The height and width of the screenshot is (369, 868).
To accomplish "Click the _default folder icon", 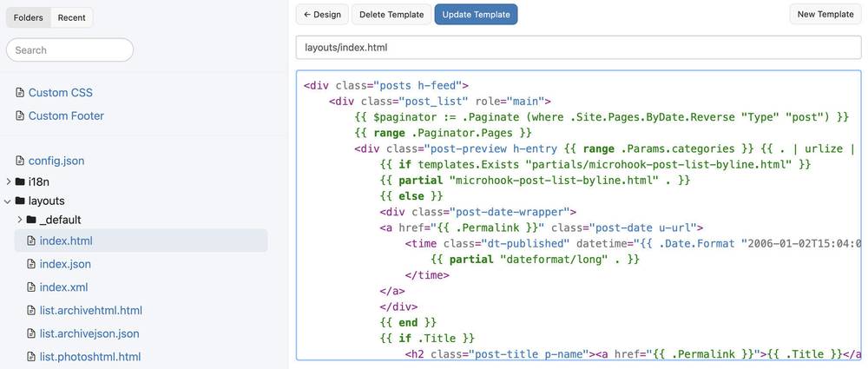I will point(31,220).
